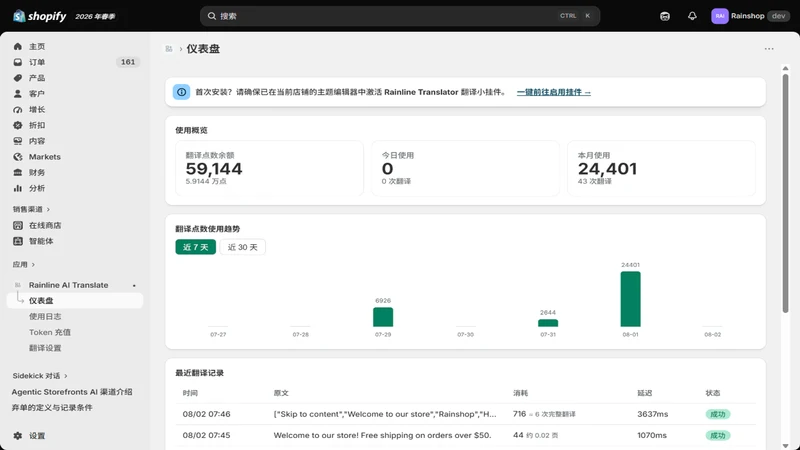This screenshot has width=800, height=450.
Task: Switch chart to 近 7 天
Action: coord(195,247)
